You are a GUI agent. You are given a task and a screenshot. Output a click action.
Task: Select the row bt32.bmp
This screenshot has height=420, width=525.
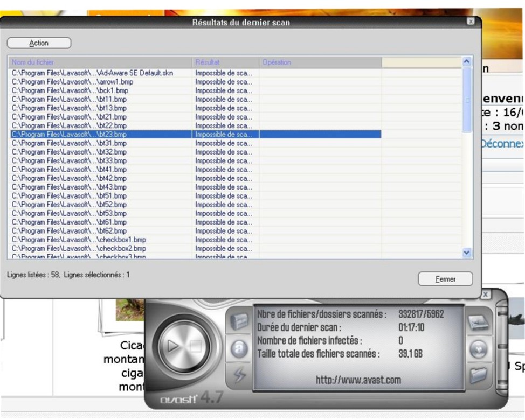196,152
